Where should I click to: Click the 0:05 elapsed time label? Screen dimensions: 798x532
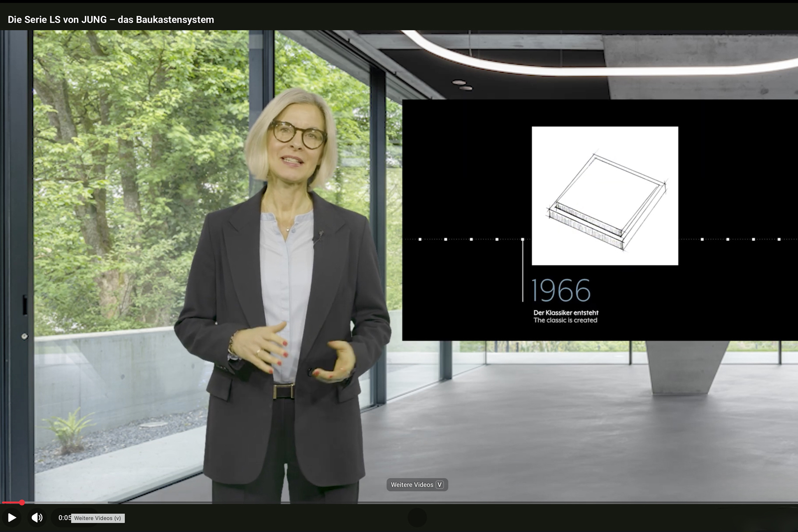point(64,518)
